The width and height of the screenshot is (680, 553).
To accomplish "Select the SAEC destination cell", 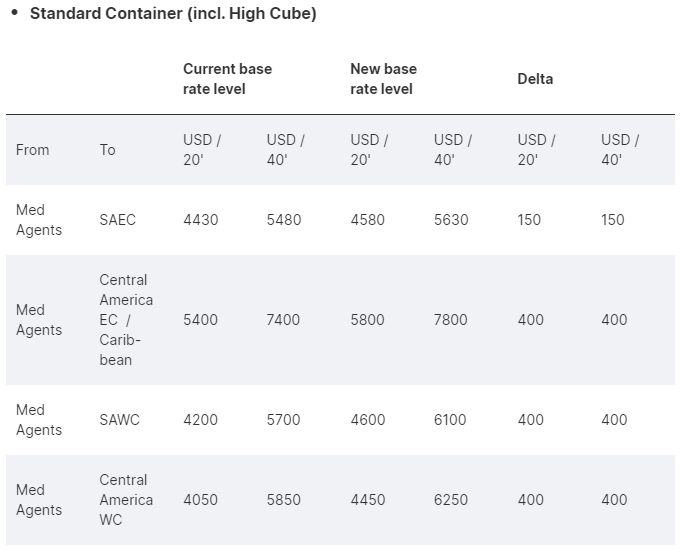I will 117,220.
